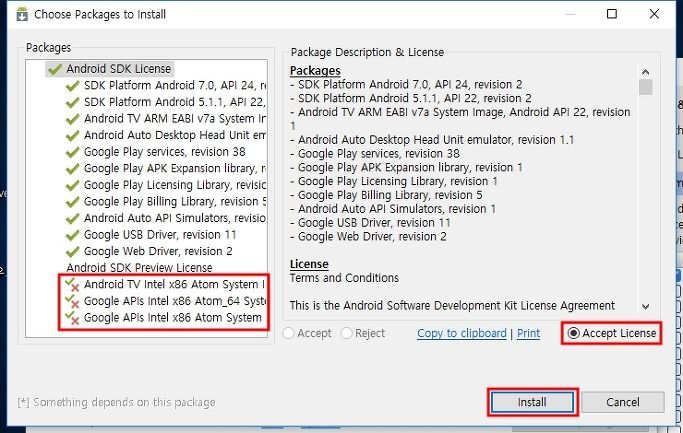Select Google Play APK Expansion library row

pos(175,168)
